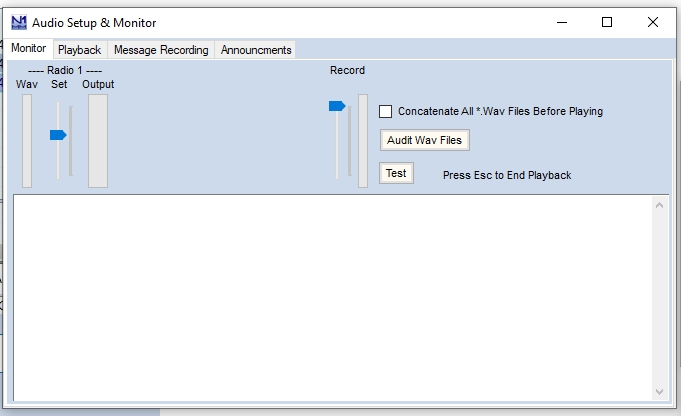Enable Concatenate All *.Wav Files checkbox
This screenshot has width=681, height=416.
(x=386, y=112)
